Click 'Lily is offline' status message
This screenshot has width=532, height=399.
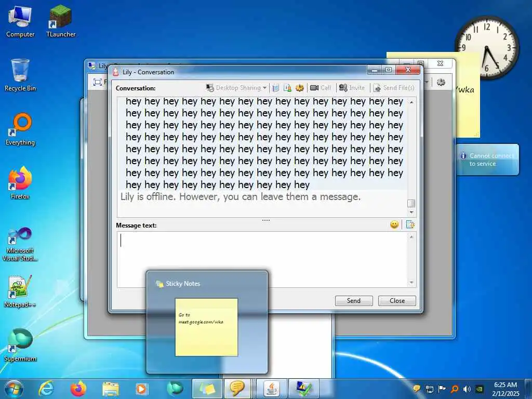pos(241,197)
